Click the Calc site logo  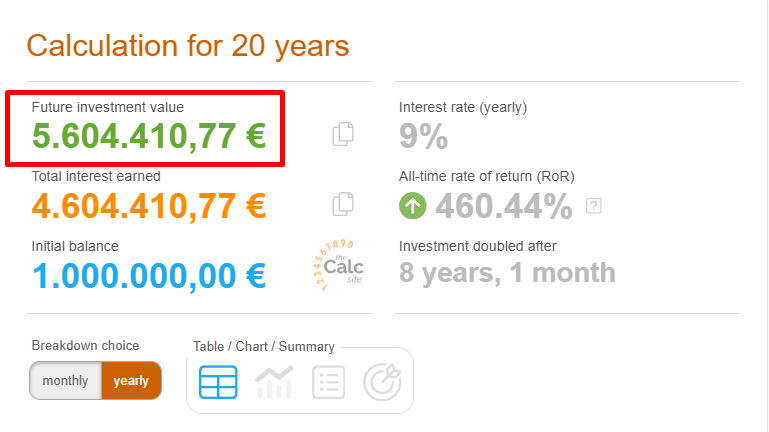point(338,265)
